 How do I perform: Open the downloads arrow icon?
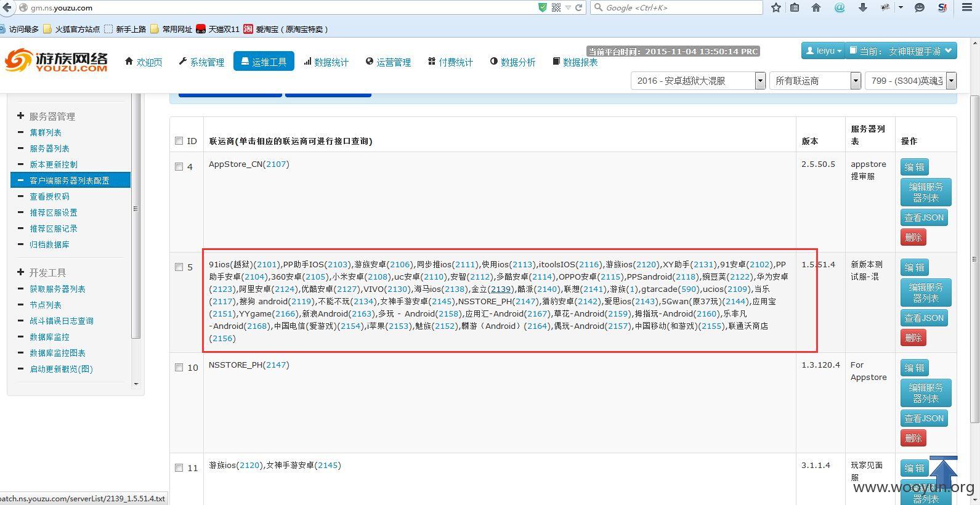coord(862,7)
